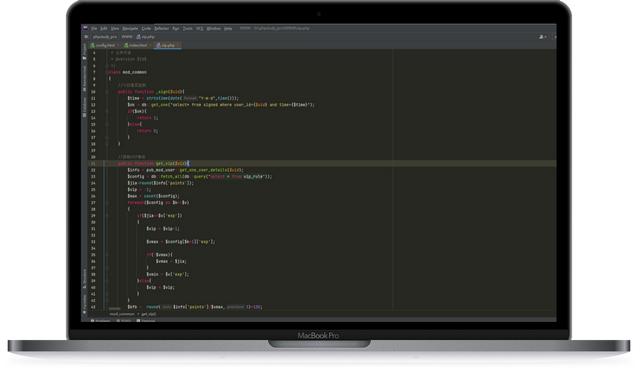This screenshot has width=640, height=370.
Task: Click the PhpStorm app icon in title bar
Action: (x=85, y=28)
